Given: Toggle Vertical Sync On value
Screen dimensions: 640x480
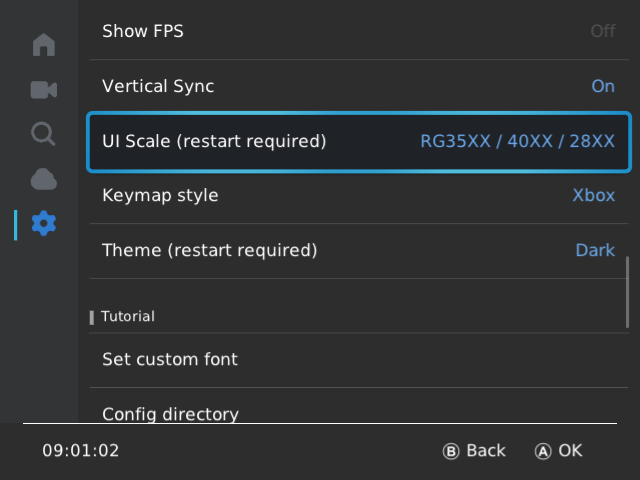Looking at the screenshot, I should 603,86.
